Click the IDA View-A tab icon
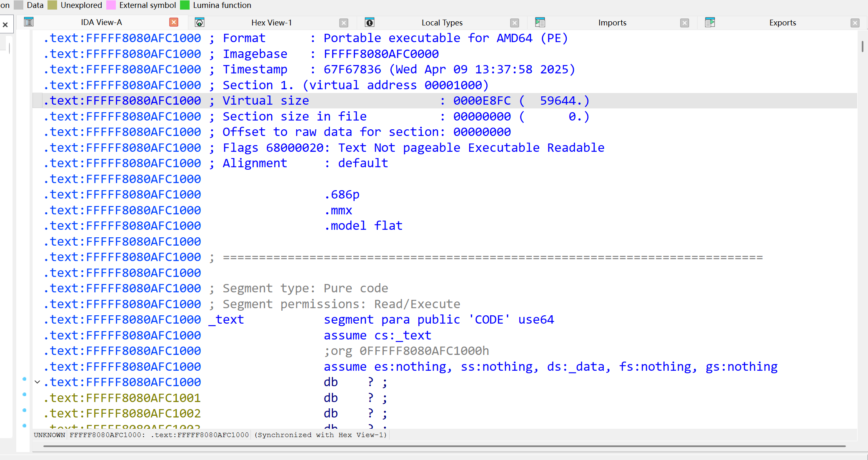Screen dimensions: 868x460 (29, 22)
